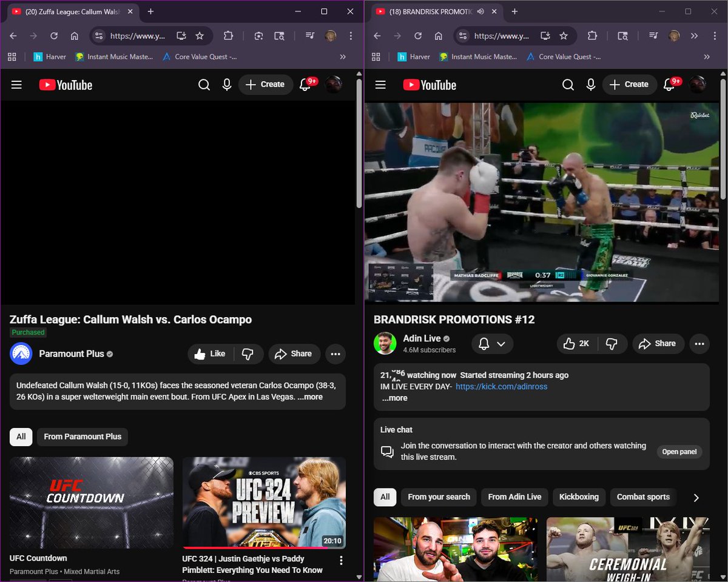The width and height of the screenshot is (728, 582).
Task: Expand the Adin Live stream description with ...more
Action: click(394, 398)
